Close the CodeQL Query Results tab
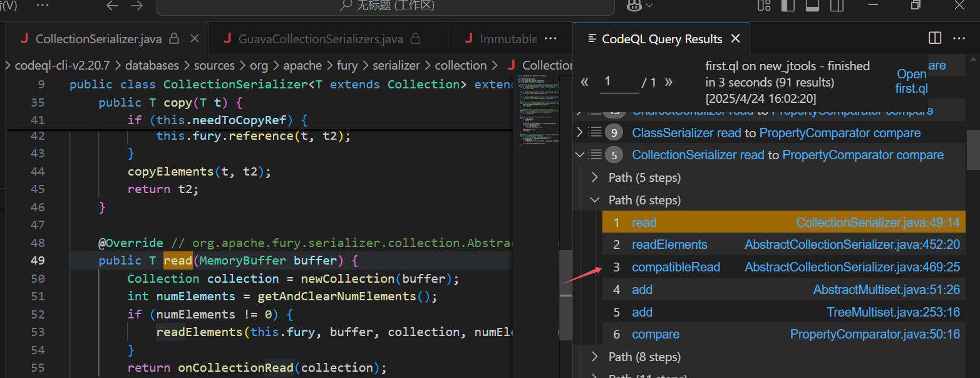 click(x=736, y=39)
